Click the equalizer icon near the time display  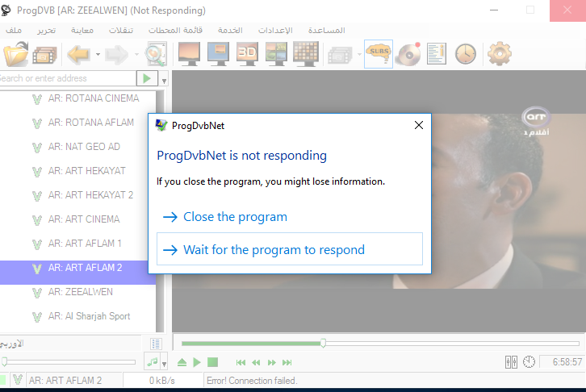[x=510, y=362]
